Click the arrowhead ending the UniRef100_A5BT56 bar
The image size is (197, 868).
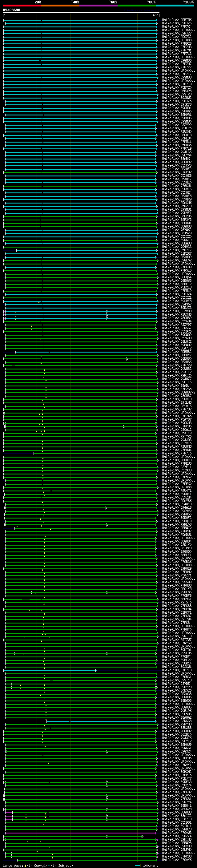click(157, 20)
